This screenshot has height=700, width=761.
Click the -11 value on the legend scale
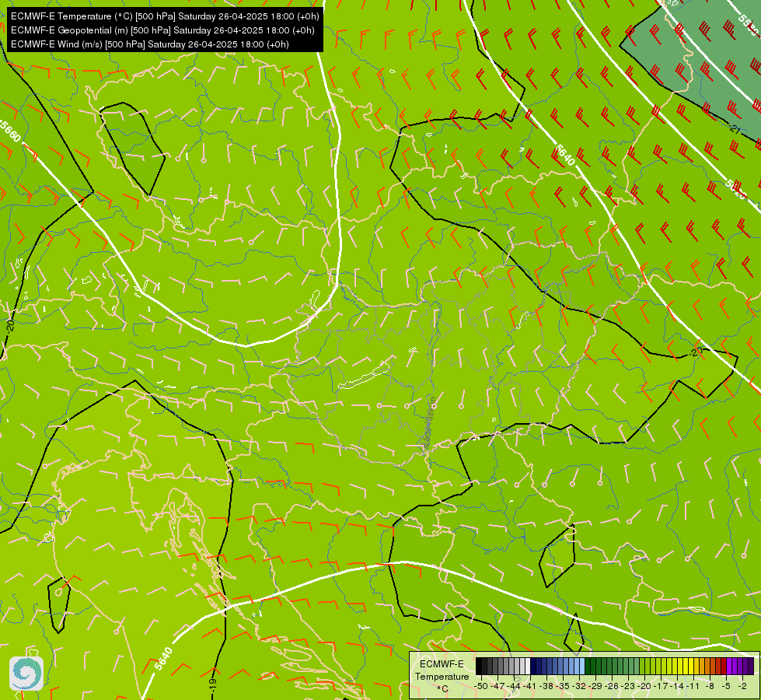tap(693, 686)
